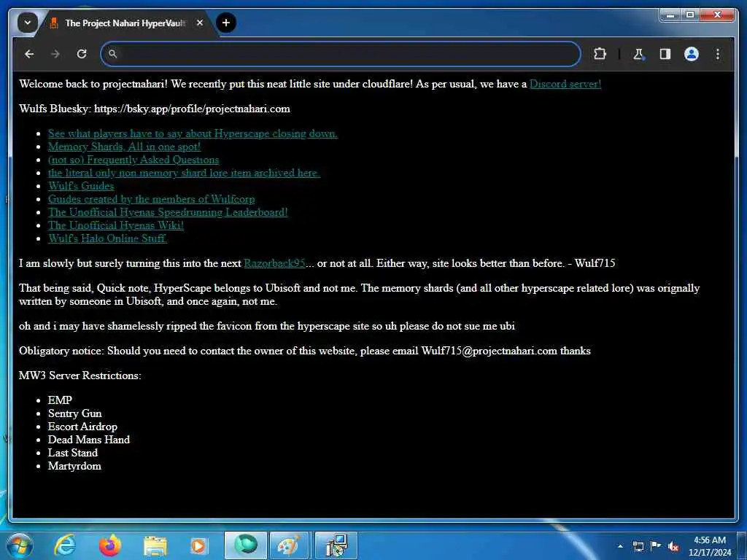Image resolution: width=747 pixels, height=560 pixels.
Task: Launch Internet Explorer from the taskbar
Action: [65, 545]
